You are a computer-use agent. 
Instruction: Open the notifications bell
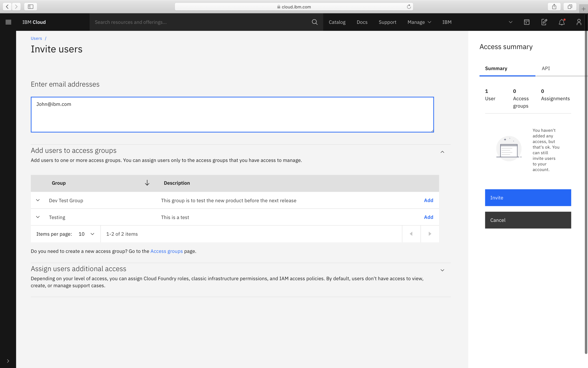(x=561, y=22)
